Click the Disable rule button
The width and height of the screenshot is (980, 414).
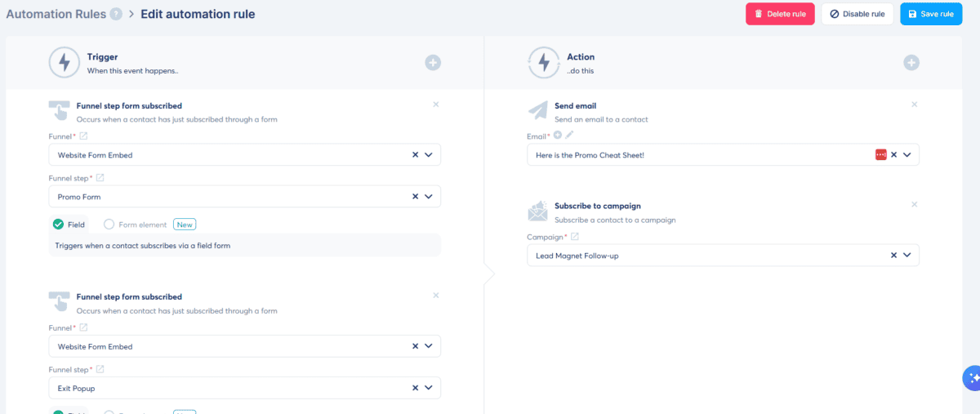pos(857,14)
